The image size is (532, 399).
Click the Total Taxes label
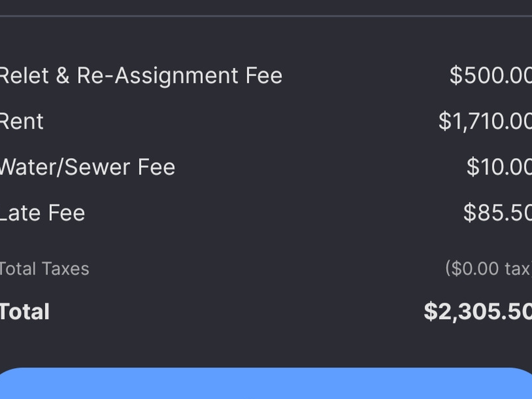pos(44,269)
